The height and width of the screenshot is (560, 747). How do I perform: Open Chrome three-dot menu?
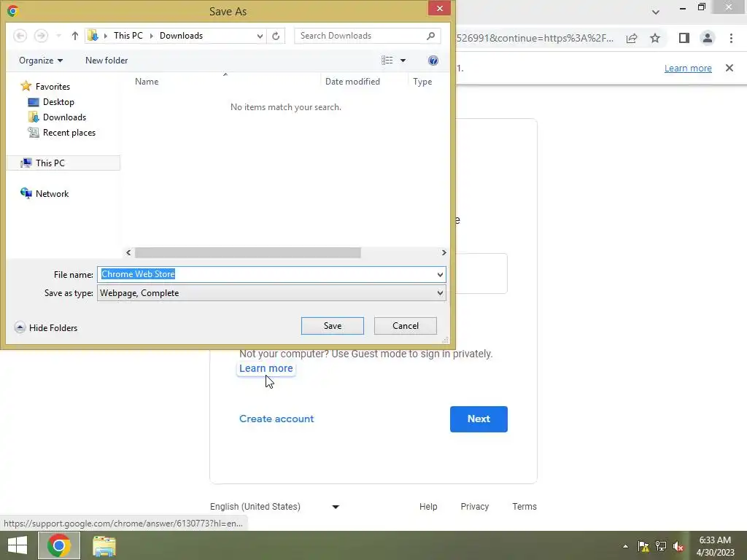click(x=731, y=38)
